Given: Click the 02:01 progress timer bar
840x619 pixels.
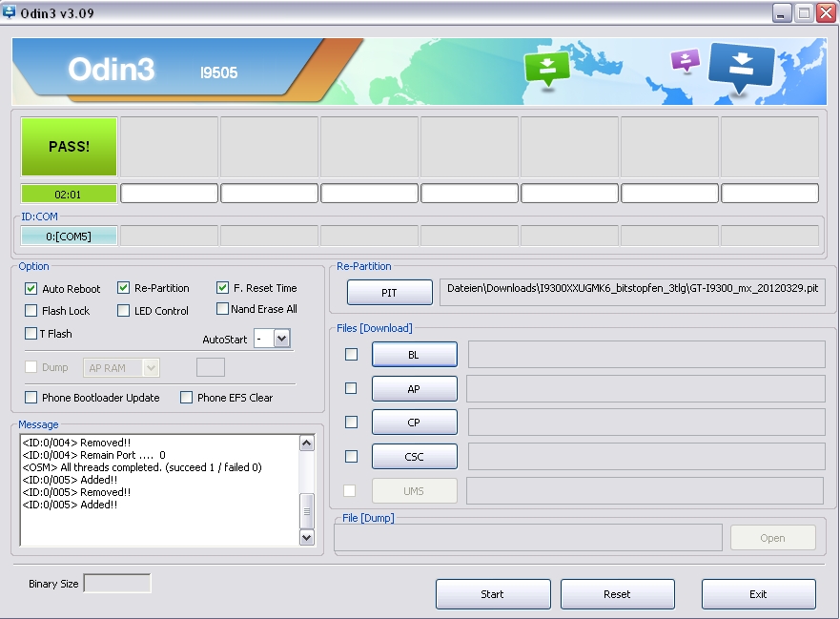Looking at the screenshot, I should point(69,194).
